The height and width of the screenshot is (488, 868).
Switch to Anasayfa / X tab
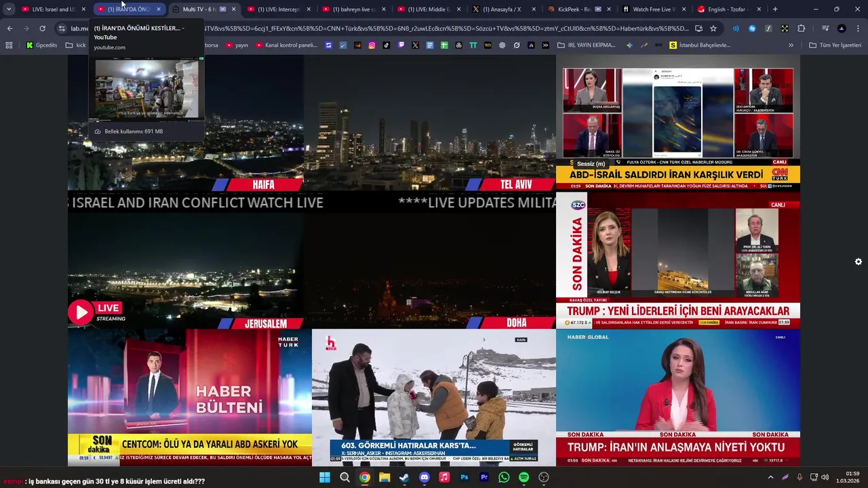[x=503, y=9]
